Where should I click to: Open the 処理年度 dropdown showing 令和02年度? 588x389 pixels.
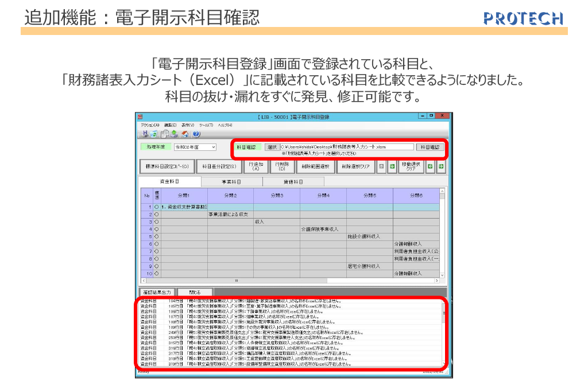click(x=195, y=147)
